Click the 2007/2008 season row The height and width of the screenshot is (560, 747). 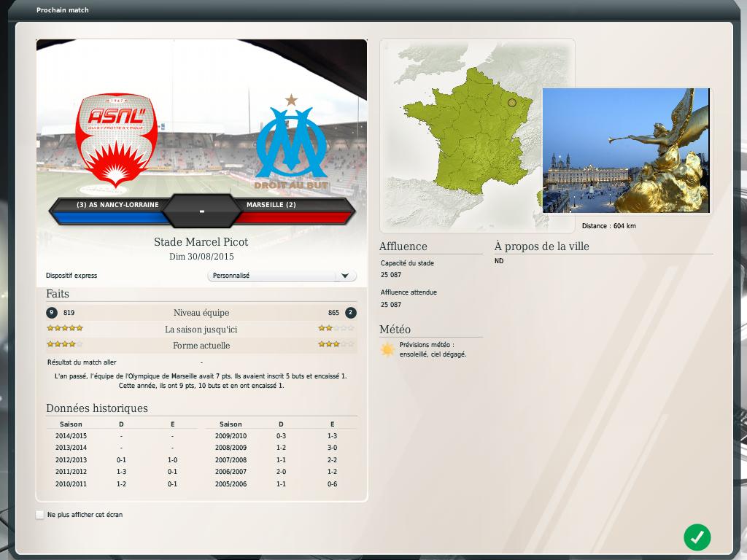tap(281, 460)
